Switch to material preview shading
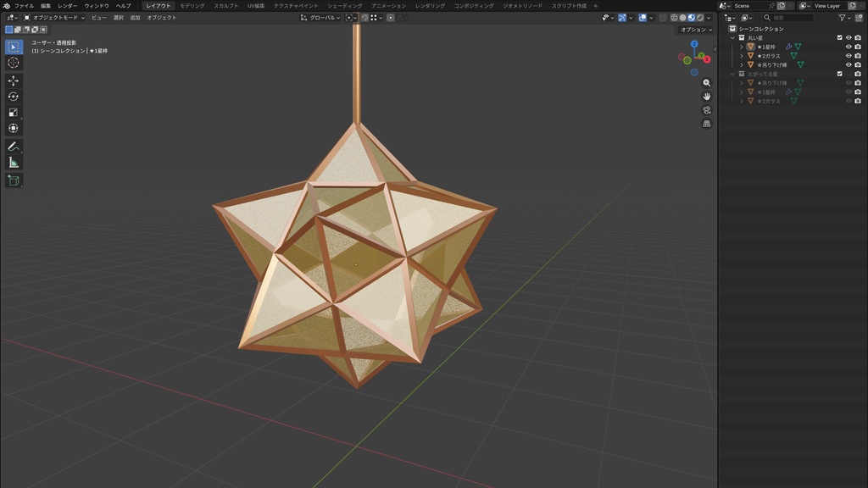This screenshot has width=868, height=488. (692, 18)
